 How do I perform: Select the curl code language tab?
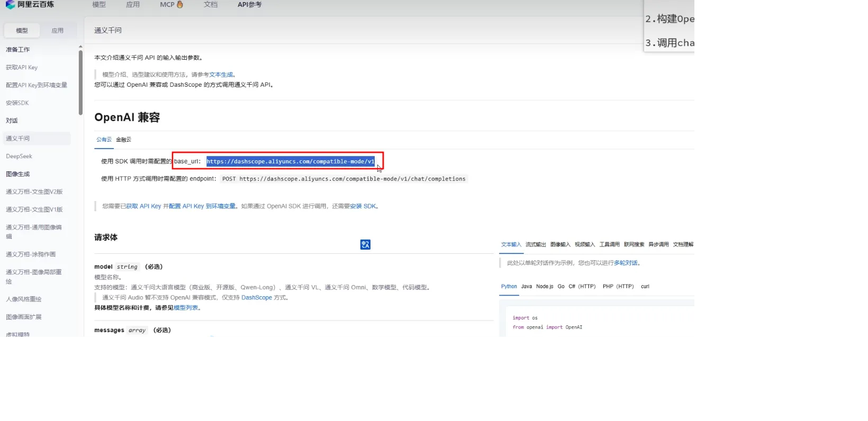(x=645, y=287)
